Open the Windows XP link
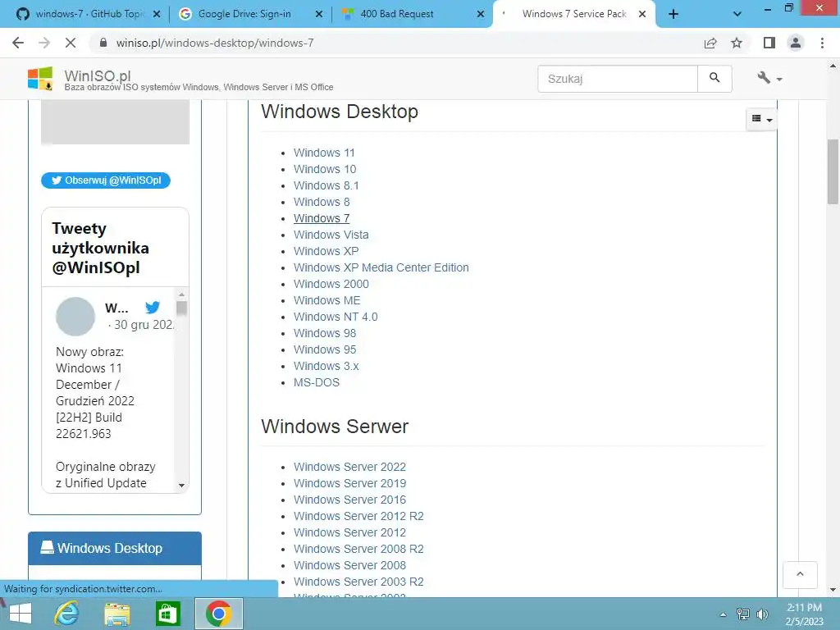This screenshot has height=630, width=840. tap(326, 251)
